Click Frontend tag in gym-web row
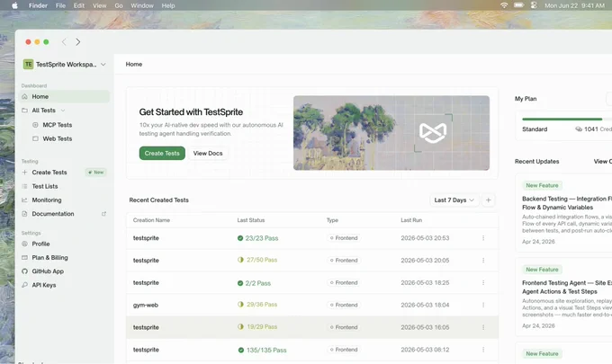Screen dimensions: 612x364 [x=344, y=305]
